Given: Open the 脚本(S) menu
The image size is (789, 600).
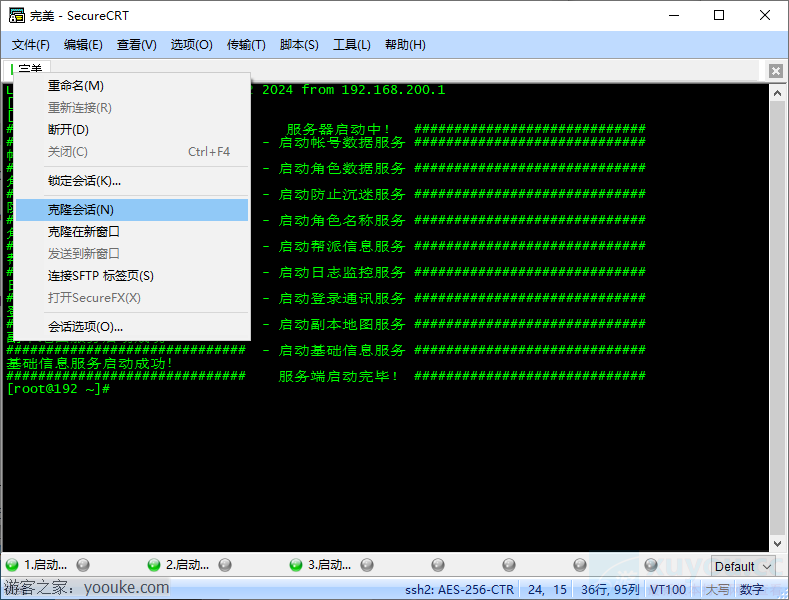Looking at the screenshot, I should pyautogui.click(x=299, y=45).
